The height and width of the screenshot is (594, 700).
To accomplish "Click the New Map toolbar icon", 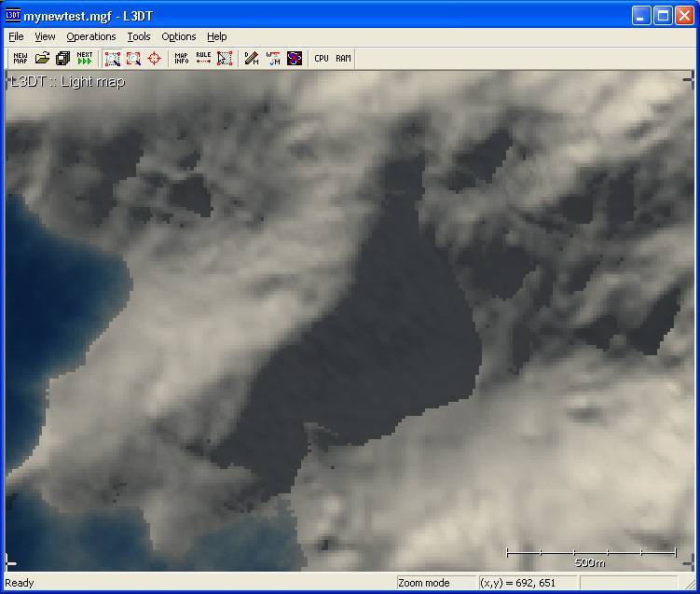I will 21,58.
